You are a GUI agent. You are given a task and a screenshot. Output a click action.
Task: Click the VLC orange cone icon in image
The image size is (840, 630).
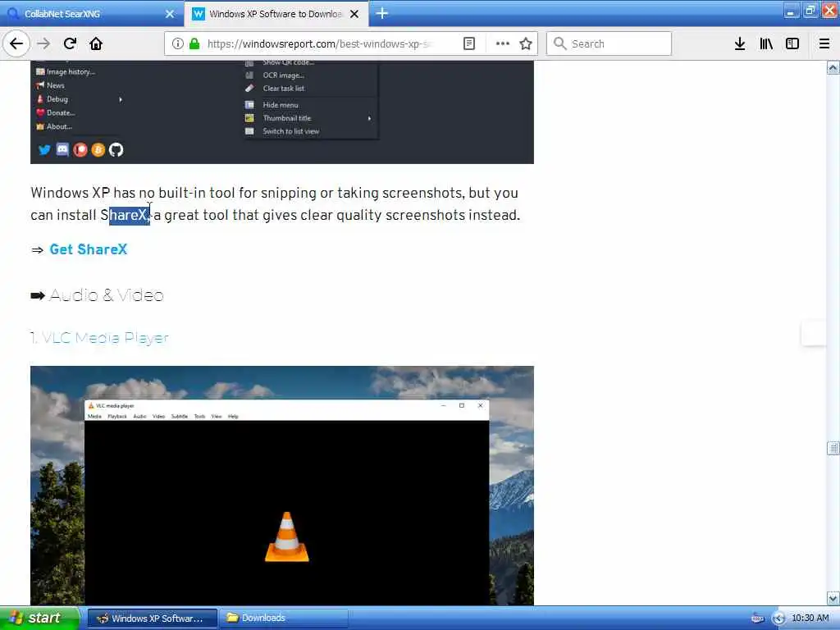point(286,536)
